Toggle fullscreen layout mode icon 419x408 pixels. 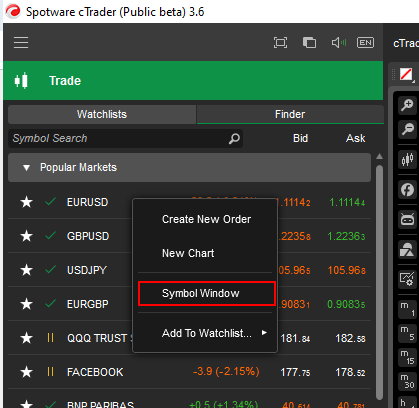(x=280, y=43)
